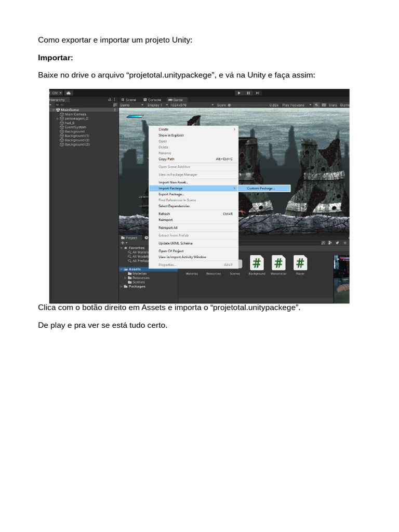This screenshot has width=399, height=532.
Task: Collapse the MainGame scene in Hierarchy
Action: tap(54, 110)
